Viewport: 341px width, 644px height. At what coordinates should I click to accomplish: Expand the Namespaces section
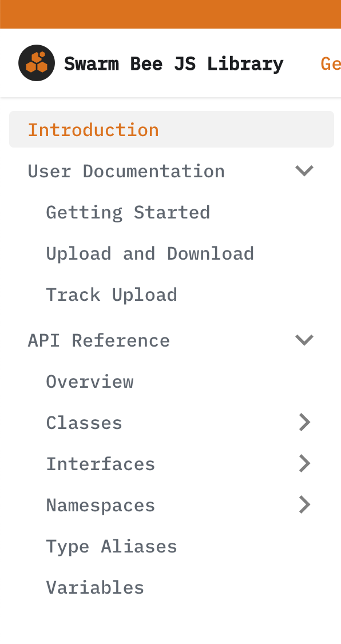pyautogui.click(x=304, y=504)
